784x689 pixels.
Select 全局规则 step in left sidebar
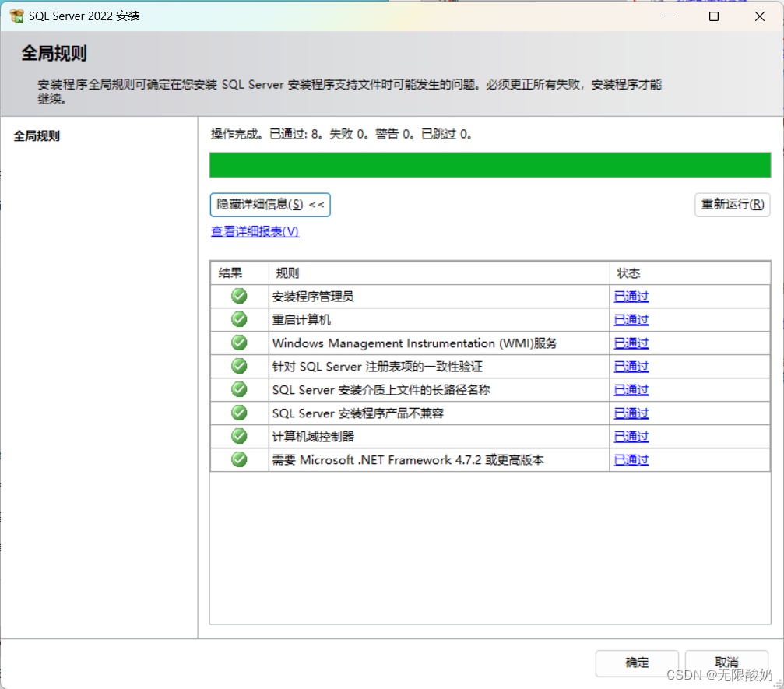coord(37,136)
